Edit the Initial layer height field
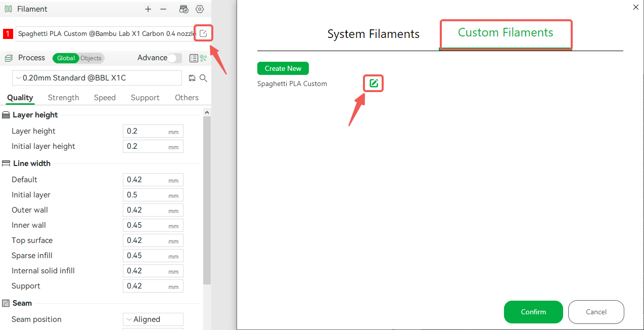 point(153,146)
